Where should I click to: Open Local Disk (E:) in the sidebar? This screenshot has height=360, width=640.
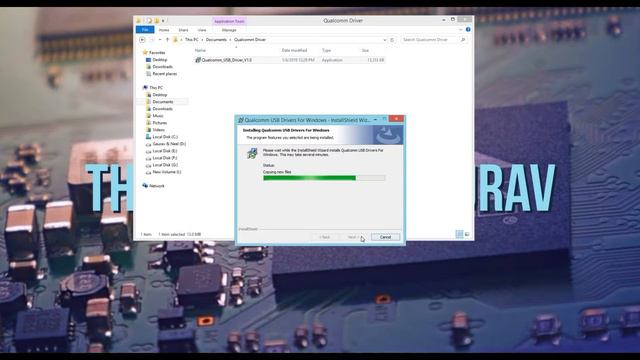tap(165, 151)
